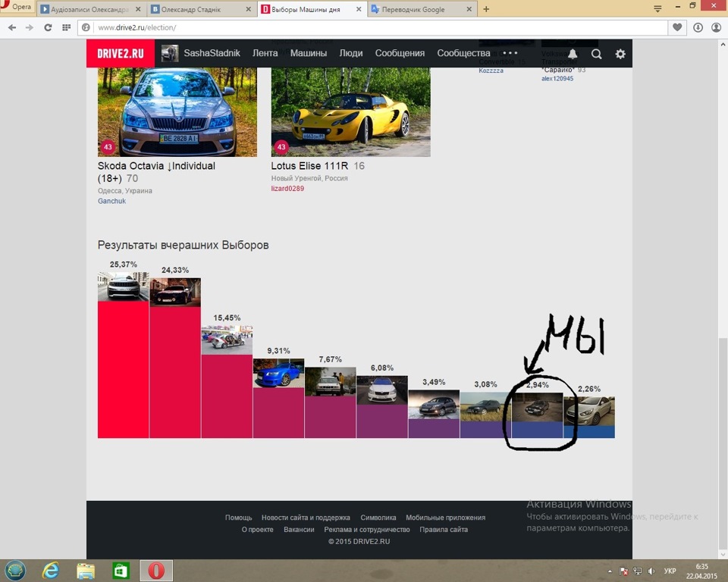Click Opera icon in taskbar
Image resolution: width=728 pixels, height=582 pixels.
coord(156,571)
